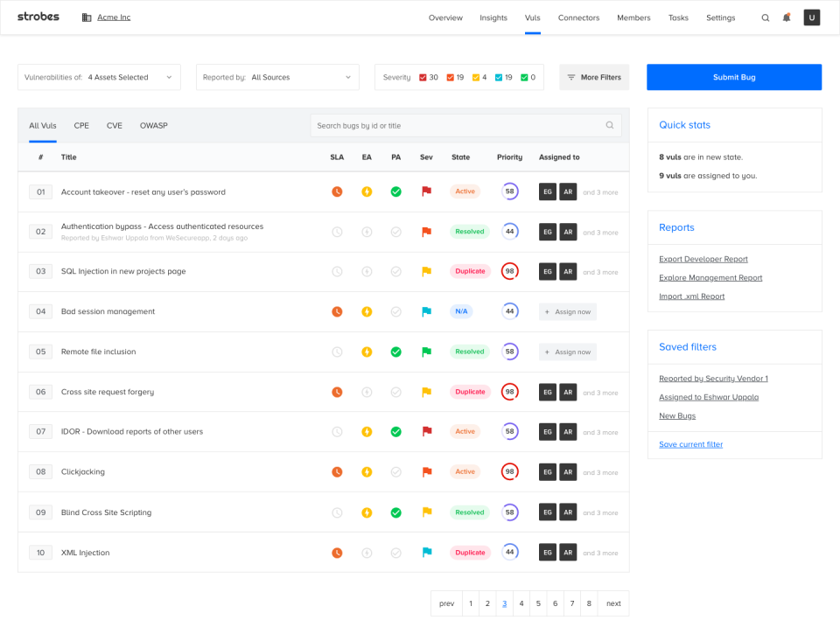This screenshot has width=840, height=641.
Task: Expand 'and 3 more' assignees on Account takeover
Action: coord(600,192)
